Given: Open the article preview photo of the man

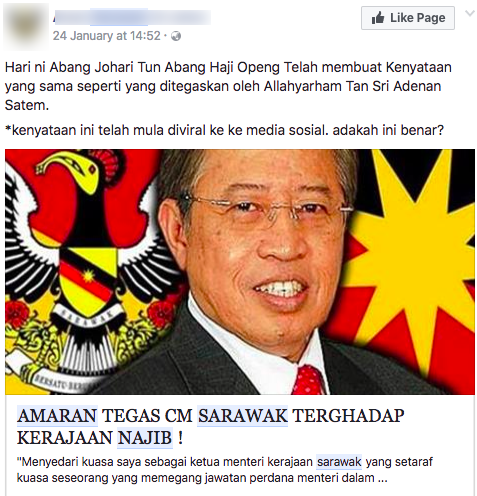Looking at the screenshot, I should coord(240,272).
